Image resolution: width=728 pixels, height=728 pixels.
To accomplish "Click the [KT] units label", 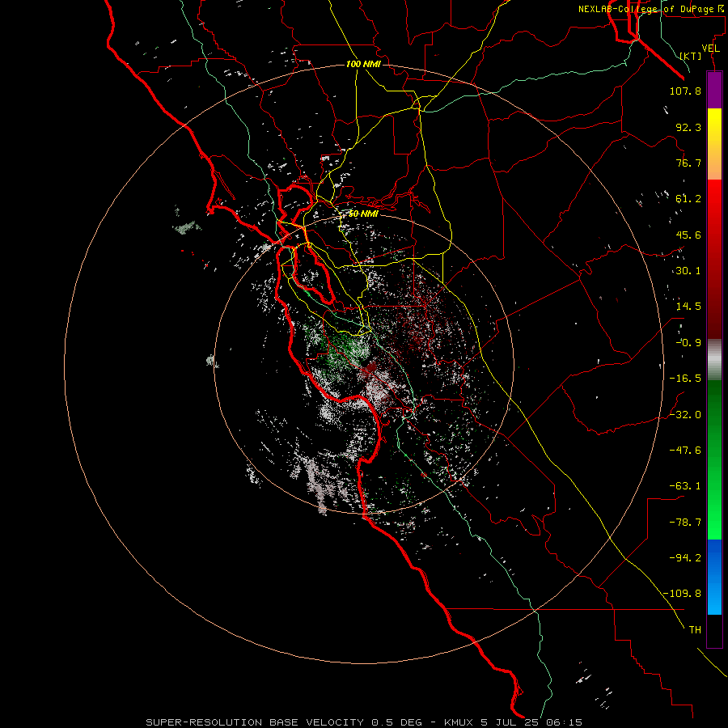I will [691, 56].
